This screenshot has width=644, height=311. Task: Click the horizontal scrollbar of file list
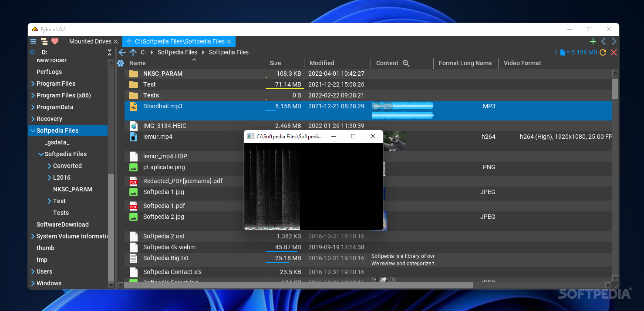click(298, 285)
